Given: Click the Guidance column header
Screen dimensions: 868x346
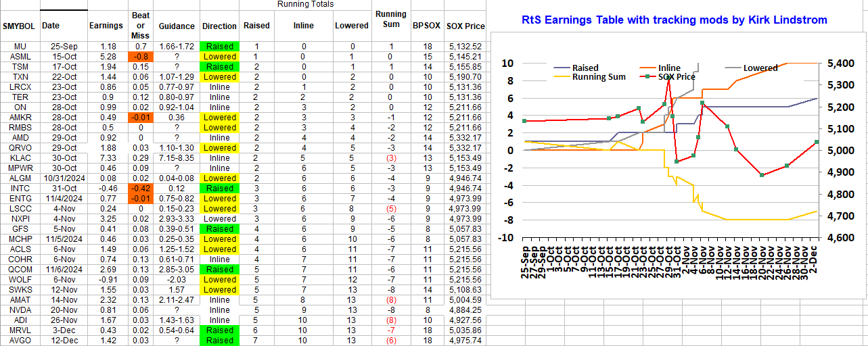Looking at the screenshot, I should coord(177,26).
